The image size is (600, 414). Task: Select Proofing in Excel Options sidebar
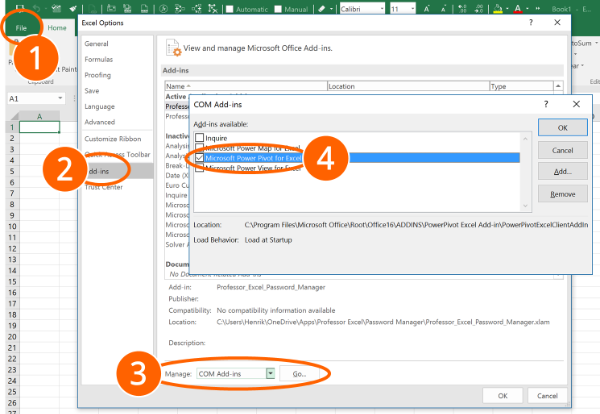pos(98,75)
